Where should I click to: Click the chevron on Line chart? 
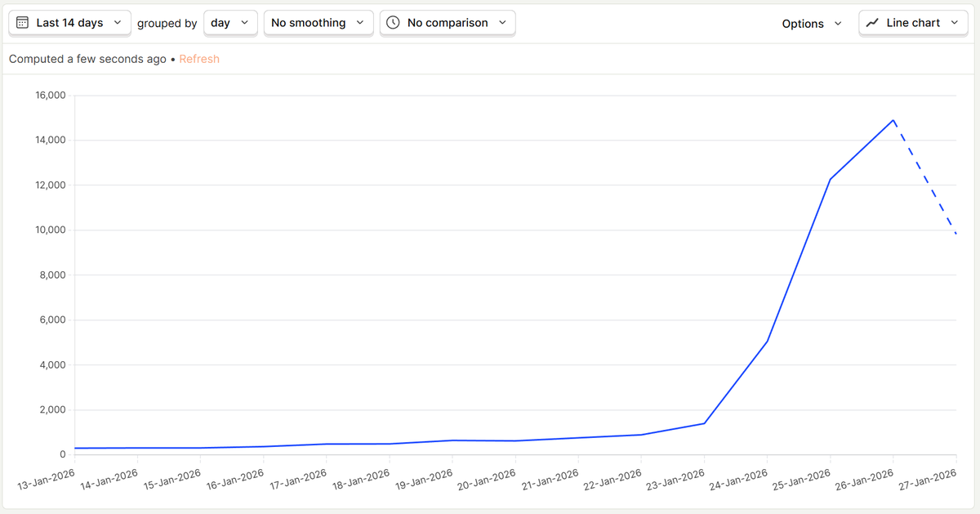click(955, 23)
